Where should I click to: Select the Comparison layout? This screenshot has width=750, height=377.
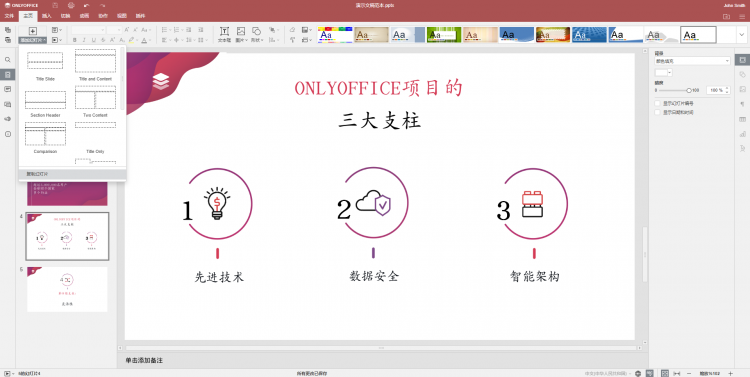coord(45,138)
